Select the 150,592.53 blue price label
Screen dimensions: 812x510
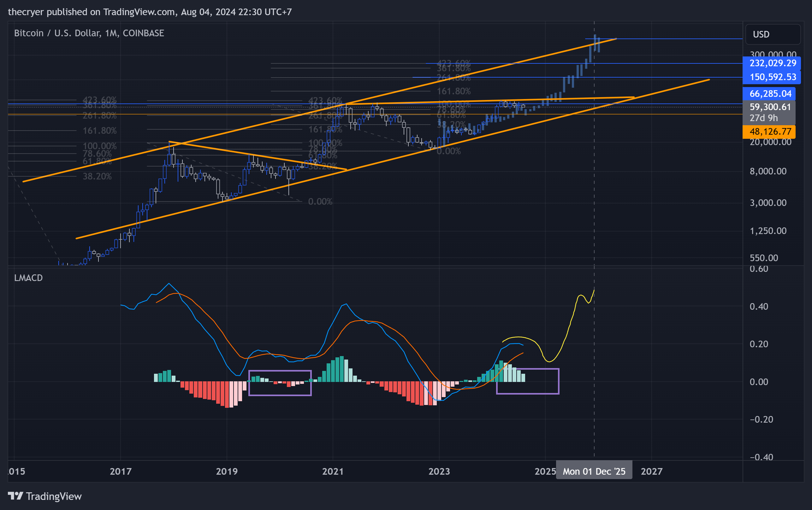(x=772, y=77)
